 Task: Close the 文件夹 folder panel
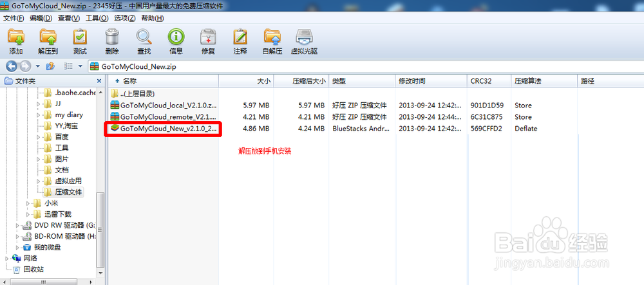tap(99, 81)
